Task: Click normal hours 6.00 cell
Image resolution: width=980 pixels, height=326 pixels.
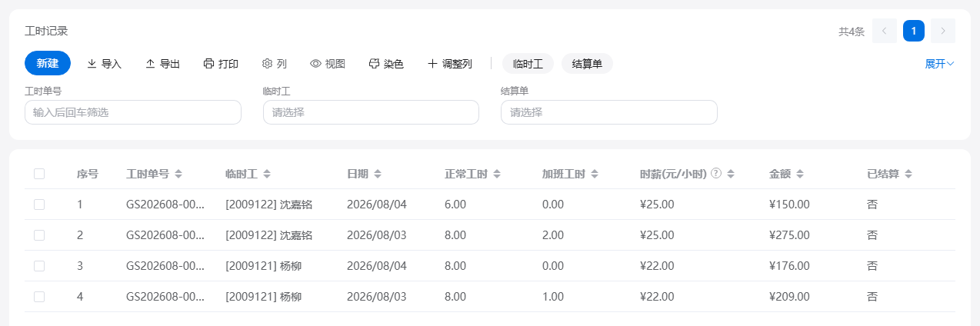Action: click(x=455, y=205)
